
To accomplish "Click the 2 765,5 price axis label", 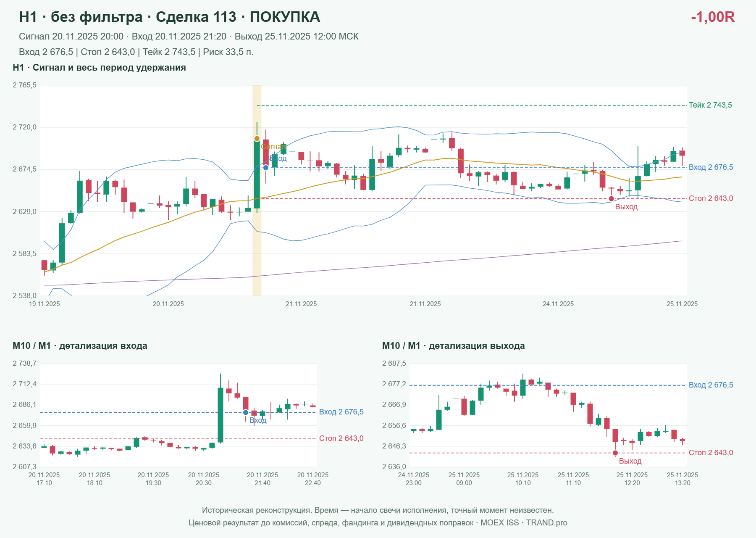I will coord(24,85).
